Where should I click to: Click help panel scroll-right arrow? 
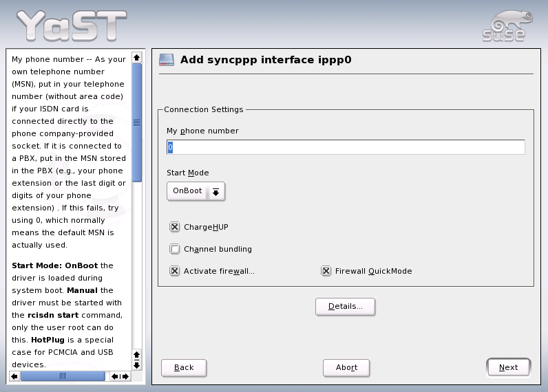click(x=125, y=376)
